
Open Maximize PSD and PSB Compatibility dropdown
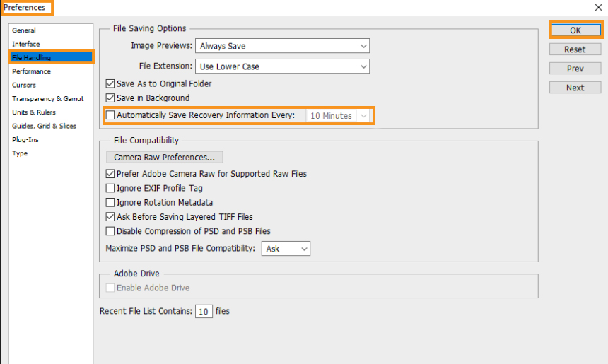[x=286, y=249]
